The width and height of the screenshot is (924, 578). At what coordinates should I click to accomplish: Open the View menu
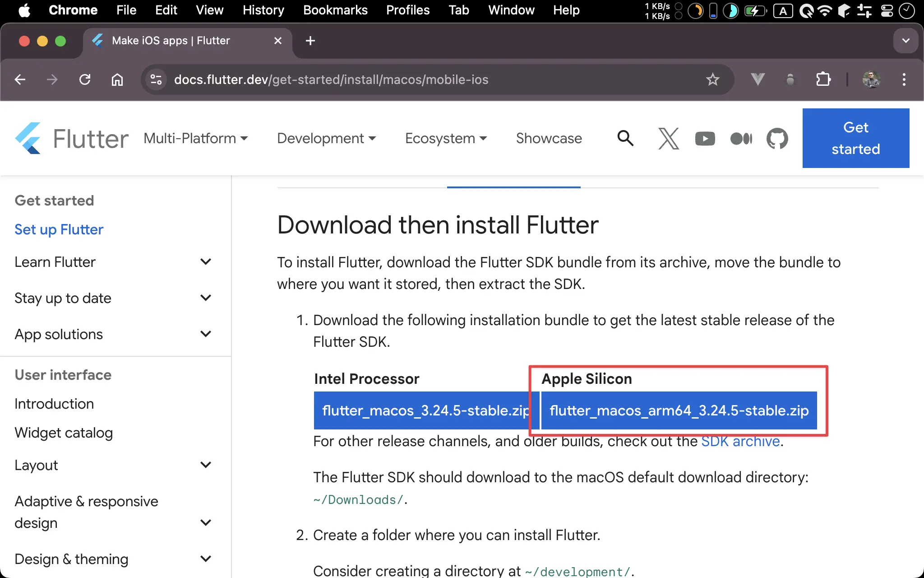[209, 10]
